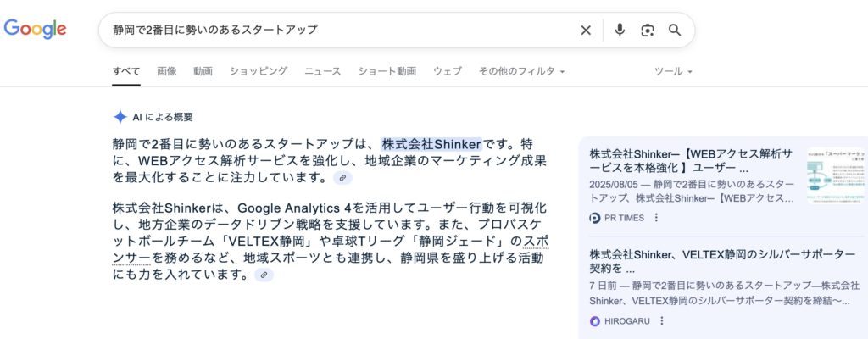Open three-dot menu next to HIROGARU
The image size is (868, 339).
click(x=661, y=321)
